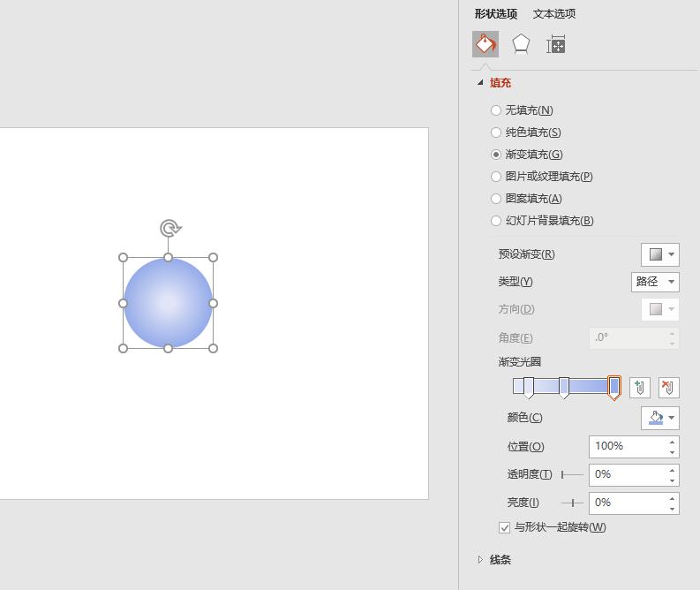Screen dimensions: 700x590
Task: Increase the 位置 value with up arrow
Action: tap(673, 442)
